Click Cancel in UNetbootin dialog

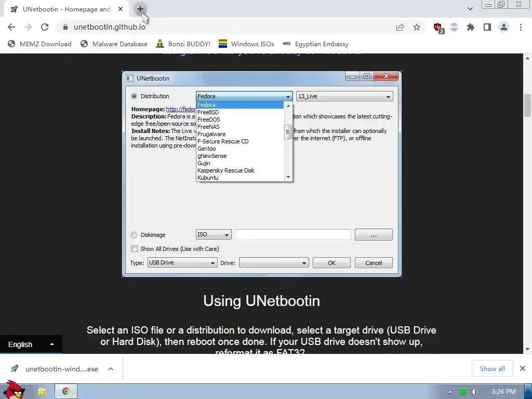(x=374, y=262)
